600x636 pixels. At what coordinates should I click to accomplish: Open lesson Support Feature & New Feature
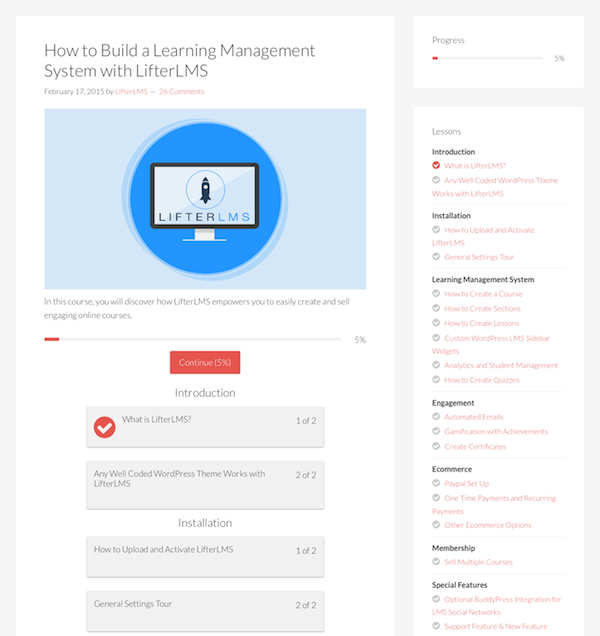[496, 626]
